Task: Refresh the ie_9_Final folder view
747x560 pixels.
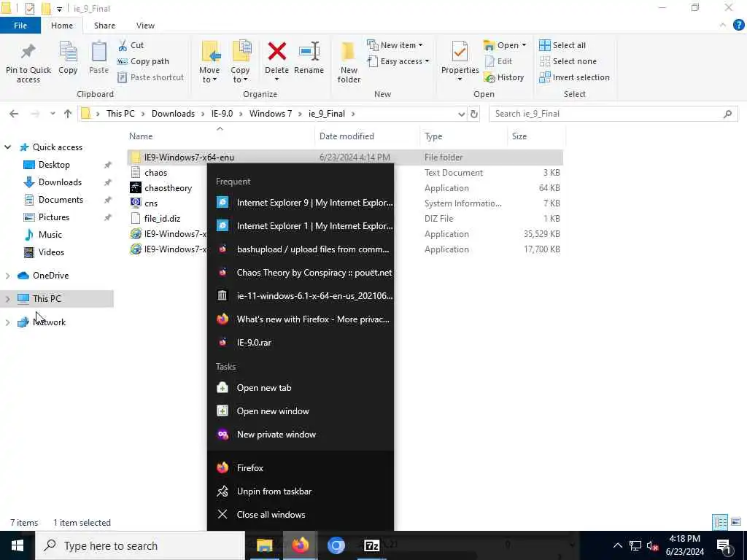Action: click(x=474, y=114)
